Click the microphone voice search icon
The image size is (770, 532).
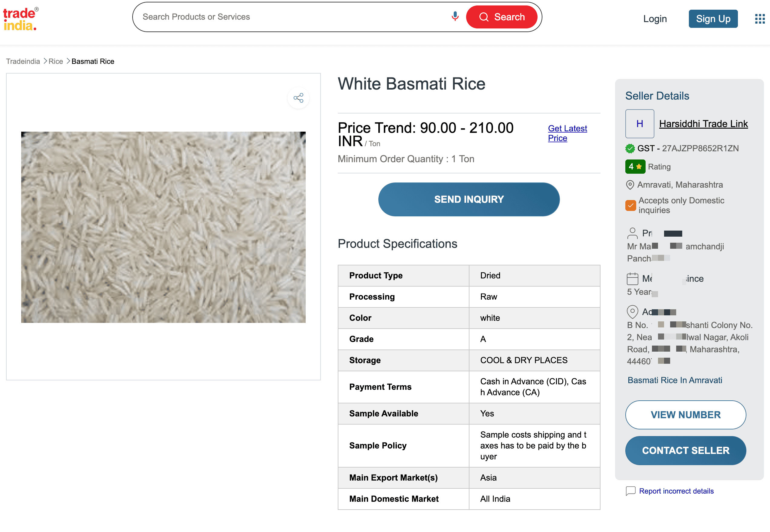pos(455,16)
